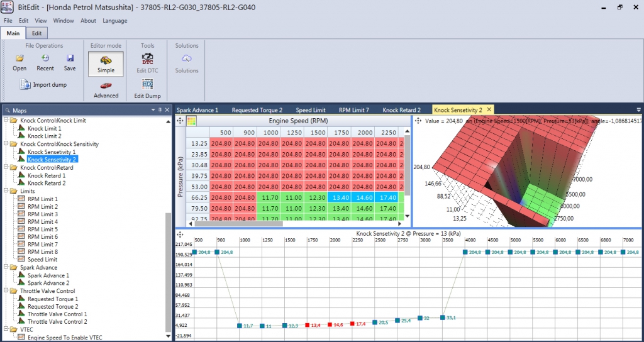Viewport: 644px width, 342px height.
Task: Select Throttle Valve Control 2 map
Action: coord(57,322)
